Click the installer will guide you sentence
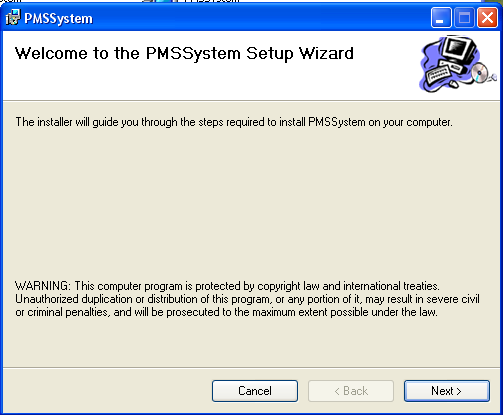Image resolution: width=503 pixels, height=415 pixels. [234, 122]
